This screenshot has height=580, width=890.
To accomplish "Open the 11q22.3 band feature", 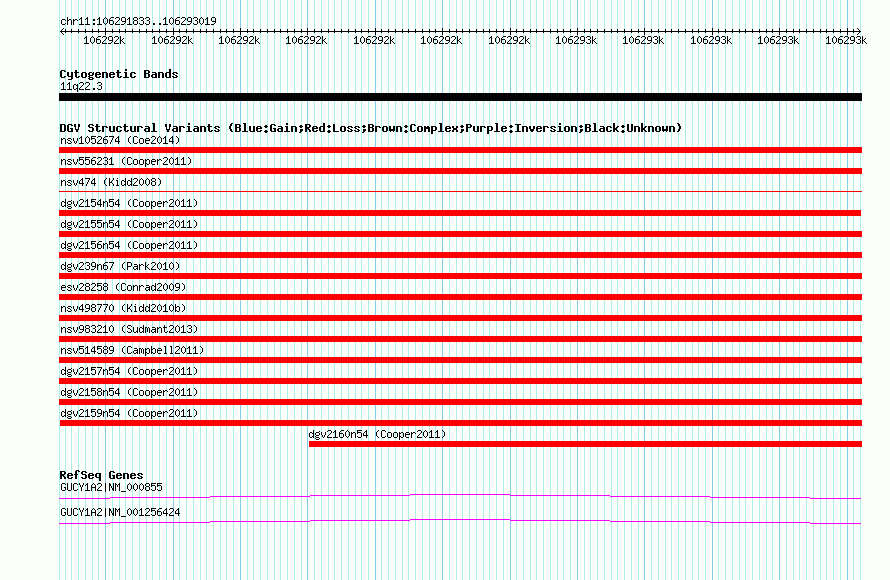I will click(460, 97).
